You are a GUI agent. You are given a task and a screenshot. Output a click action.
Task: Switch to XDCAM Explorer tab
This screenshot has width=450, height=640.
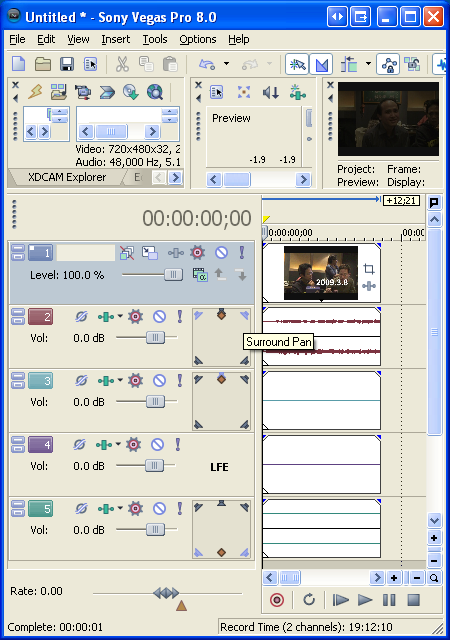[67, 177]
